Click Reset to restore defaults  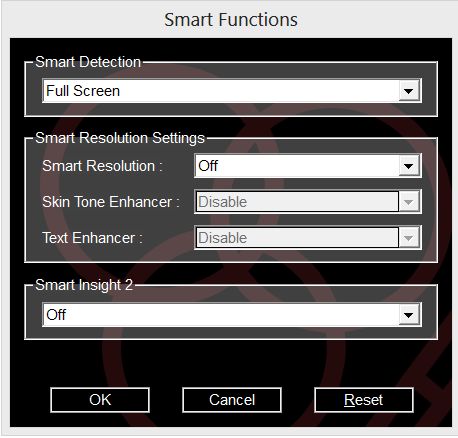[x=364, y=400]
